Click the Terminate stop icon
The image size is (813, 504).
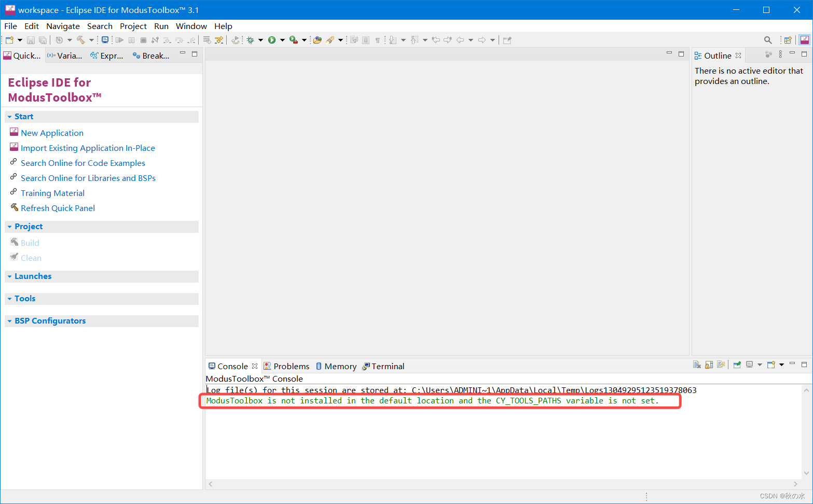pyautogui.click(x=143, y=40)
